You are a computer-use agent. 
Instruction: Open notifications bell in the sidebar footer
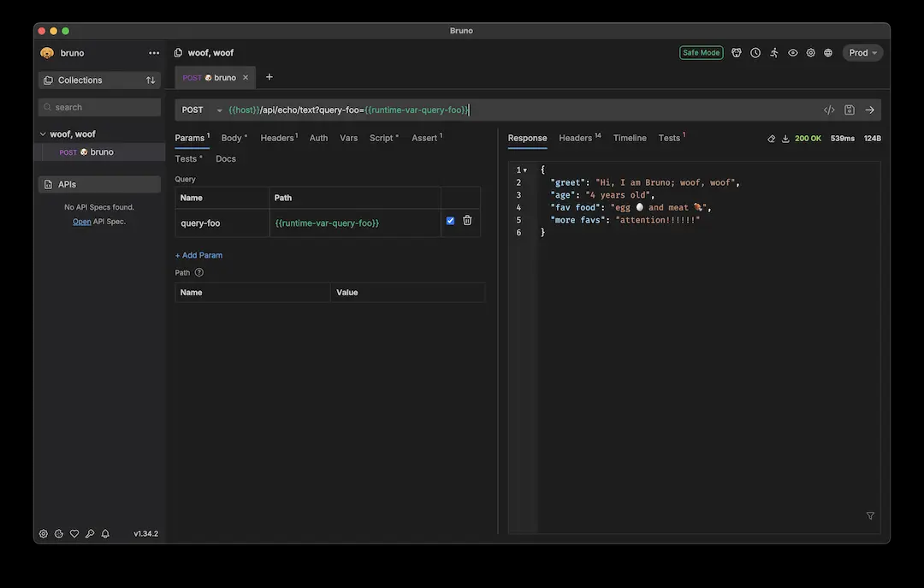pos(105,534)
